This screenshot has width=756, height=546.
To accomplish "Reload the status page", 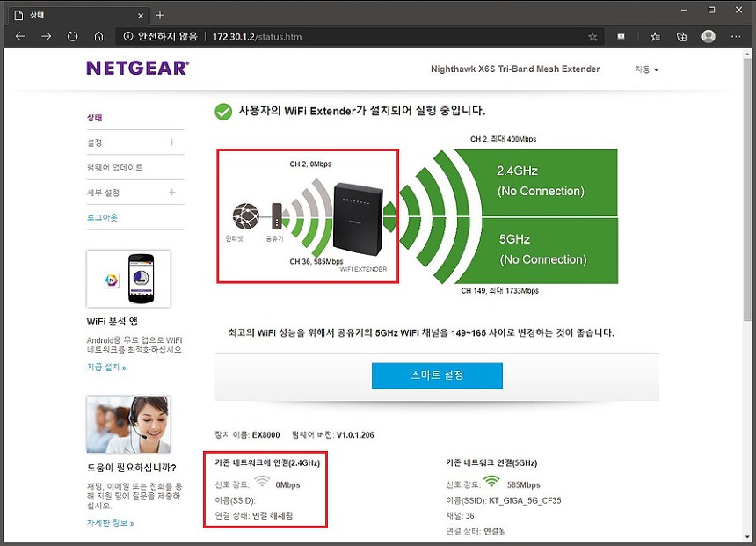I will tap(72, 36).
